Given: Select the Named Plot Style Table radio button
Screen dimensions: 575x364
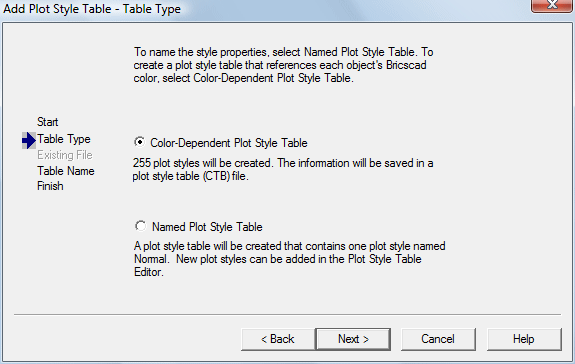Looking at the screenshot, I should [x=140, y=226].
